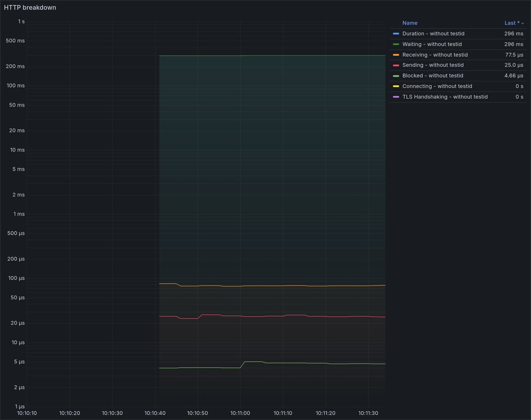Sort legend by Name column header

click(x=410, y=23)
